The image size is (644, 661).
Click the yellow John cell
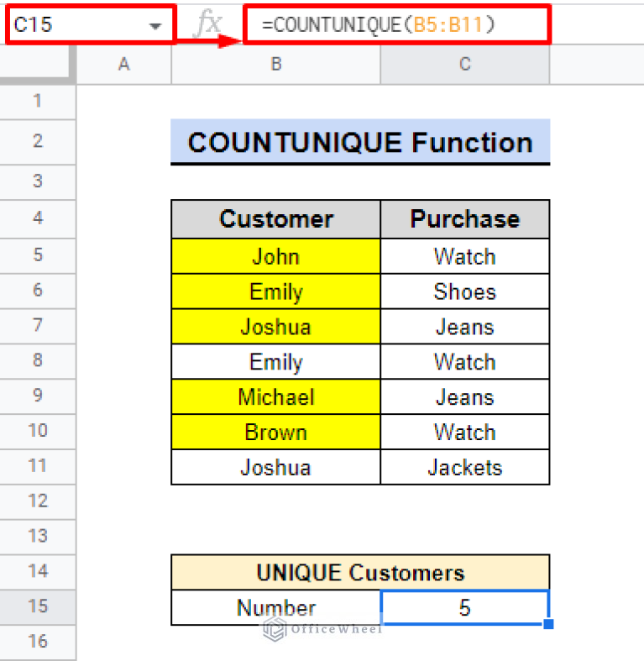pos(275,256)
